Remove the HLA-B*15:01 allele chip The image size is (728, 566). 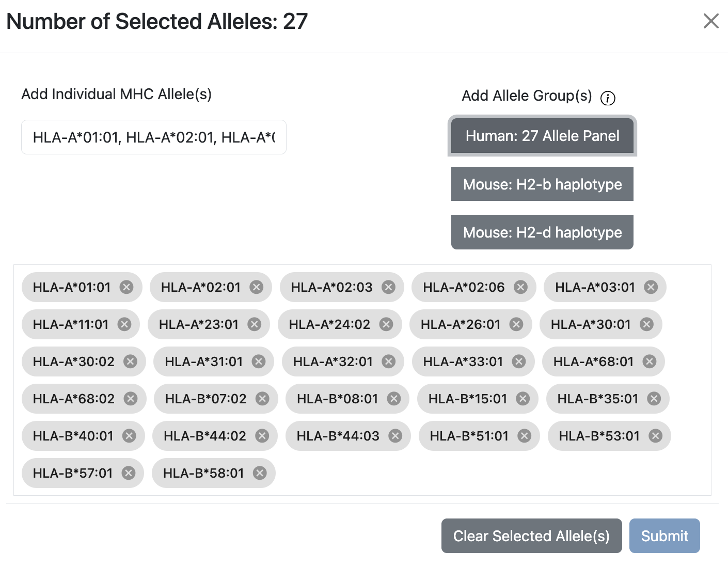[523, 399]
